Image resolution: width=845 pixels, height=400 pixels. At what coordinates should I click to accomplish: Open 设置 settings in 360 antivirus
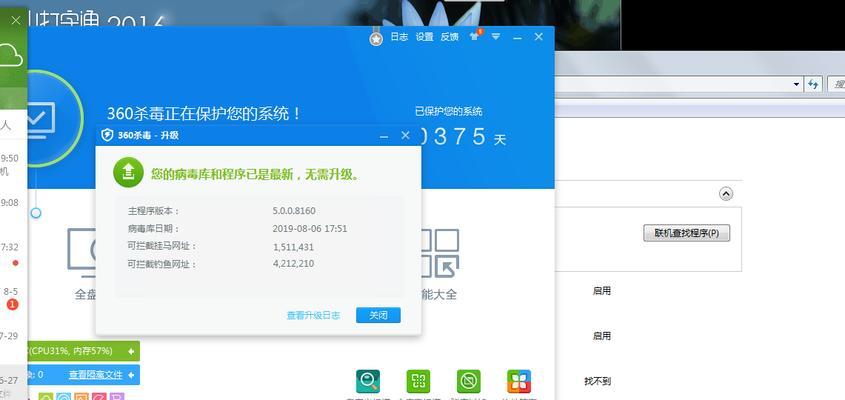pyautogui.click(x=425, y=37)
